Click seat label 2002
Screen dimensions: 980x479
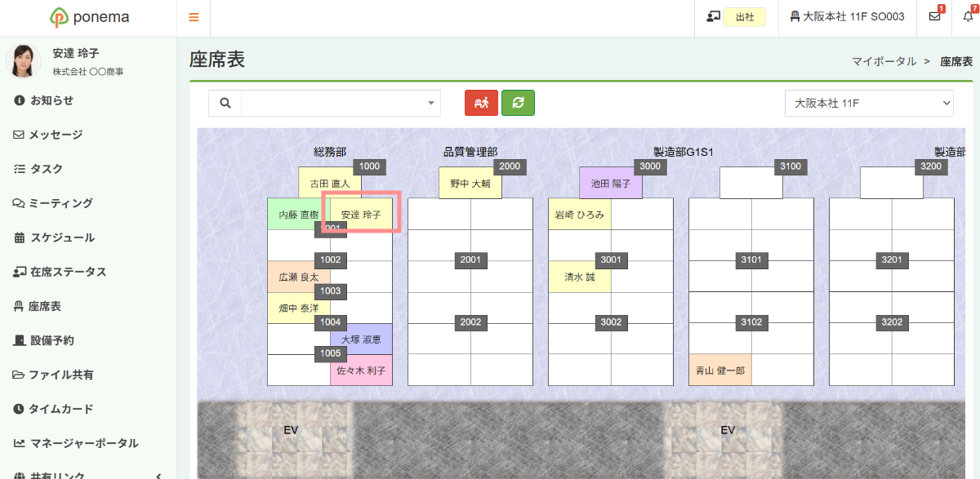point(471,322)
